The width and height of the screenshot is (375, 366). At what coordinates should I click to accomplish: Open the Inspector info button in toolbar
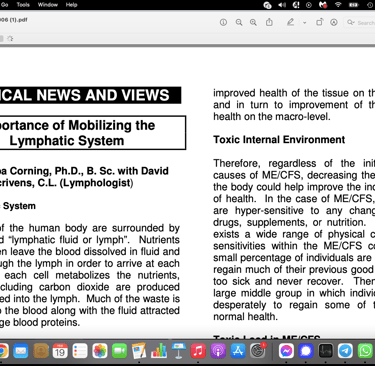tap(223, 22)
